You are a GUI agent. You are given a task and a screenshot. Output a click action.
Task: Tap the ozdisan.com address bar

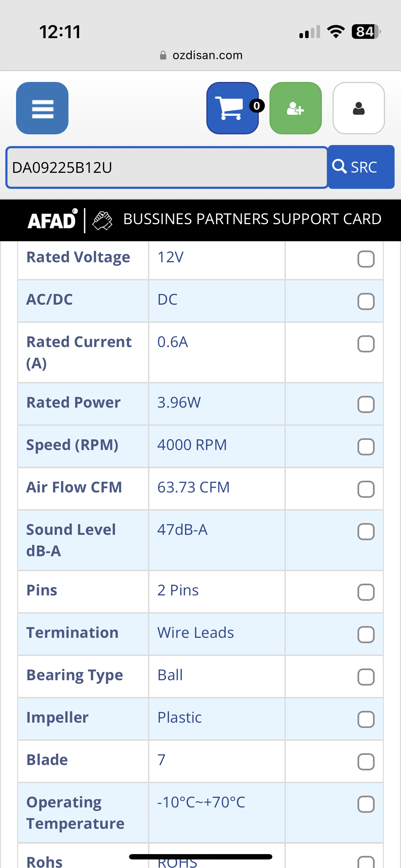[207, 55]
